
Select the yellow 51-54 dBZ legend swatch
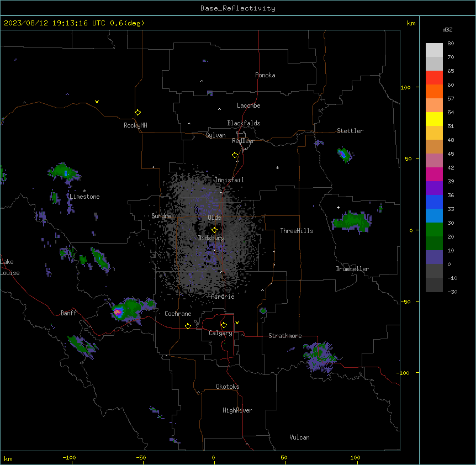tap(434, 119)
